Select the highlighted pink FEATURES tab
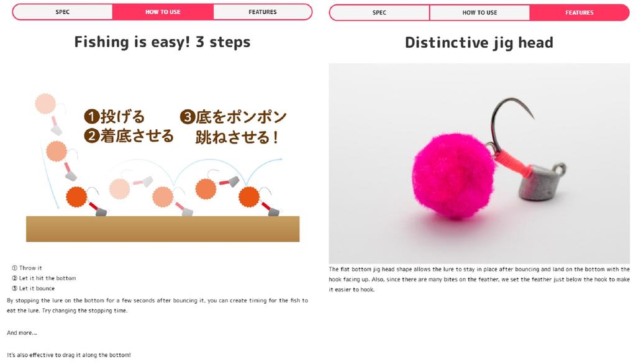 tap(579, 12)
